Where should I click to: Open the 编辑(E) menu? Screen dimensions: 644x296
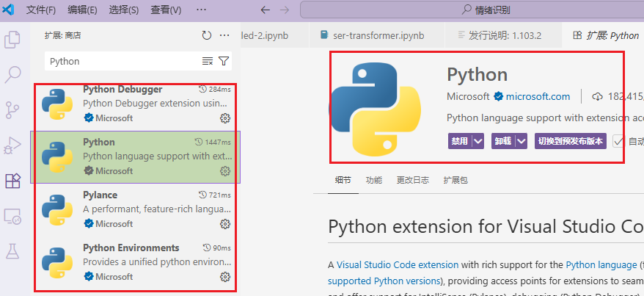pos(82,10)
